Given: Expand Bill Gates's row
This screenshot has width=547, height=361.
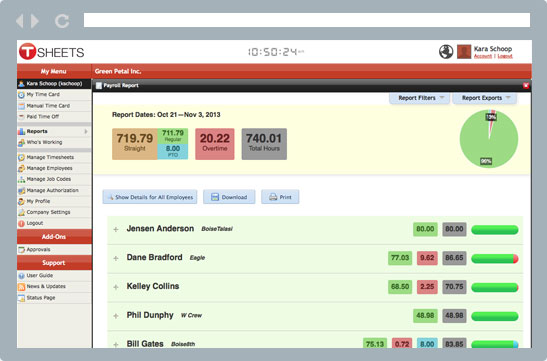Looking at the screenshot, I should 116,345.
